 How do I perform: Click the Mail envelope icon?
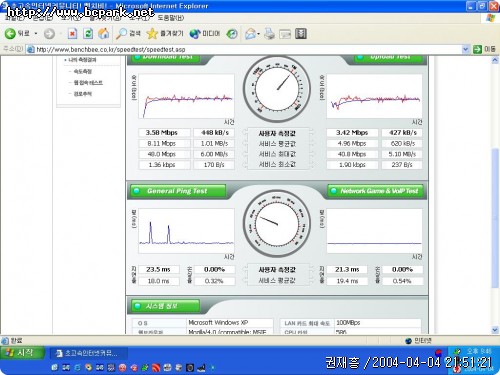[x=250, y=34]
